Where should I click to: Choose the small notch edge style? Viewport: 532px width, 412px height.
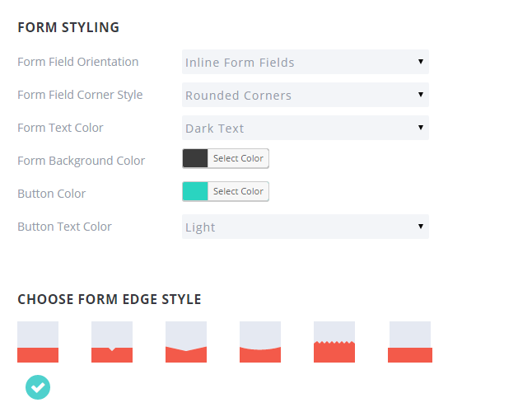(112, 342)
